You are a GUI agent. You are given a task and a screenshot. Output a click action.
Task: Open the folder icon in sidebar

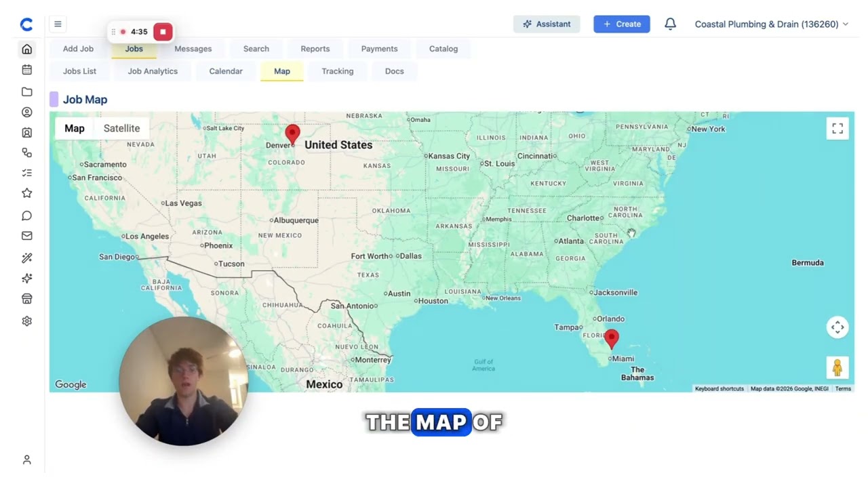click(x=26, y=91)
